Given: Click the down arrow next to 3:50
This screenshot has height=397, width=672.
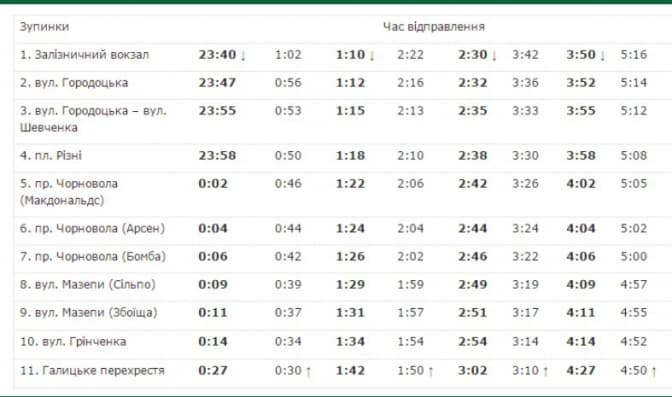Looking at the screenshot, I should click(x=603, y=55).
